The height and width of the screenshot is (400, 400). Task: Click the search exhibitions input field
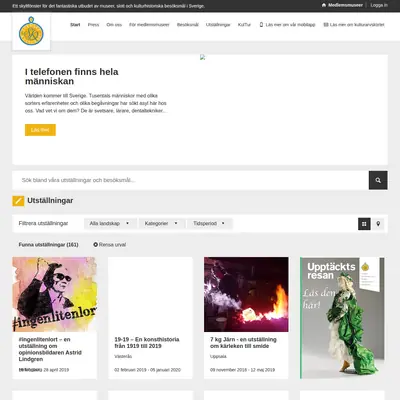click(x=190, y=180)
